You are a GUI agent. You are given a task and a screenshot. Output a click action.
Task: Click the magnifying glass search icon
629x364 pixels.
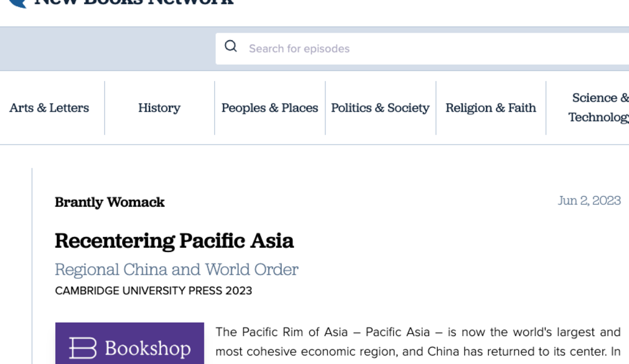[230, 47]
